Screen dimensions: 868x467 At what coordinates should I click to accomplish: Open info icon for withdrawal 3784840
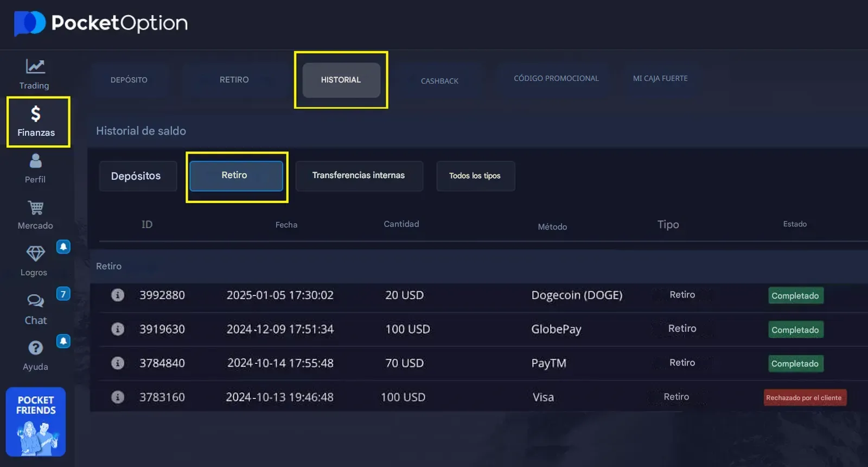[118, 363]
